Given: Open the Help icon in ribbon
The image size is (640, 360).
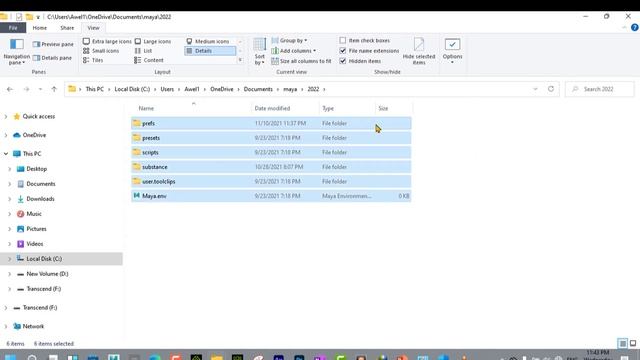Looking at the screenshot, I should coord(634,27).
